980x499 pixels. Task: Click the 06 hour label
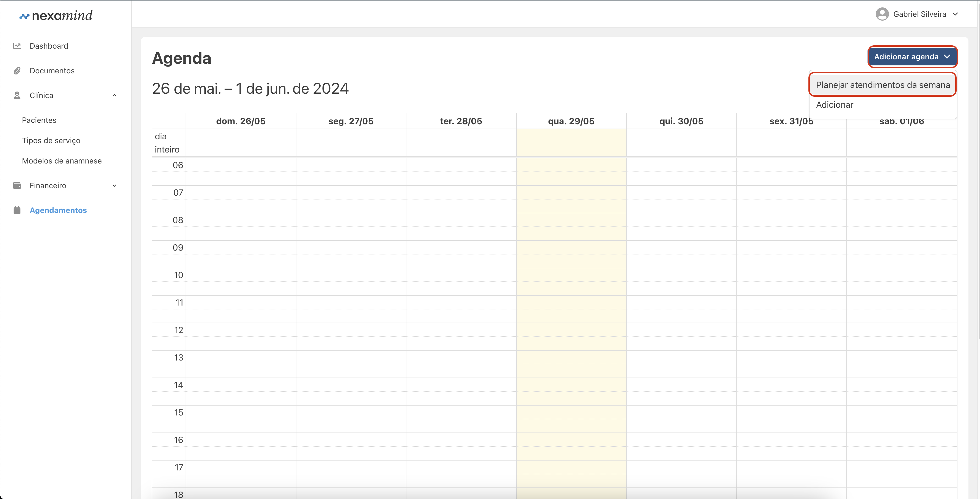point(178,165)
